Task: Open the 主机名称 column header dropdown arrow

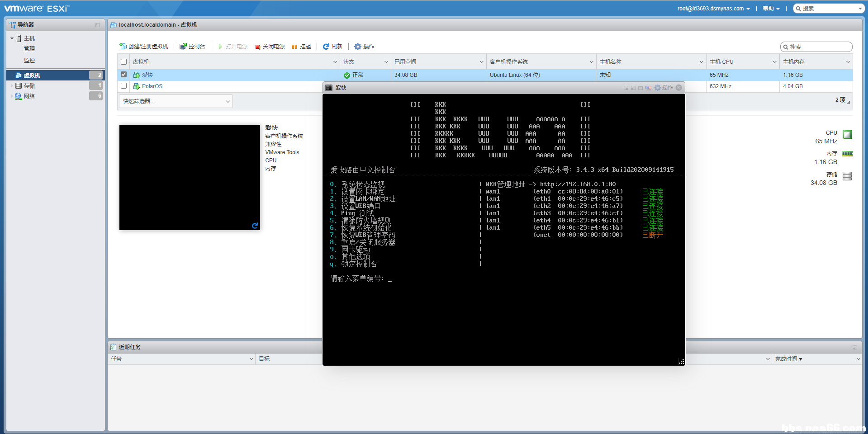Action: pos(702,62)
